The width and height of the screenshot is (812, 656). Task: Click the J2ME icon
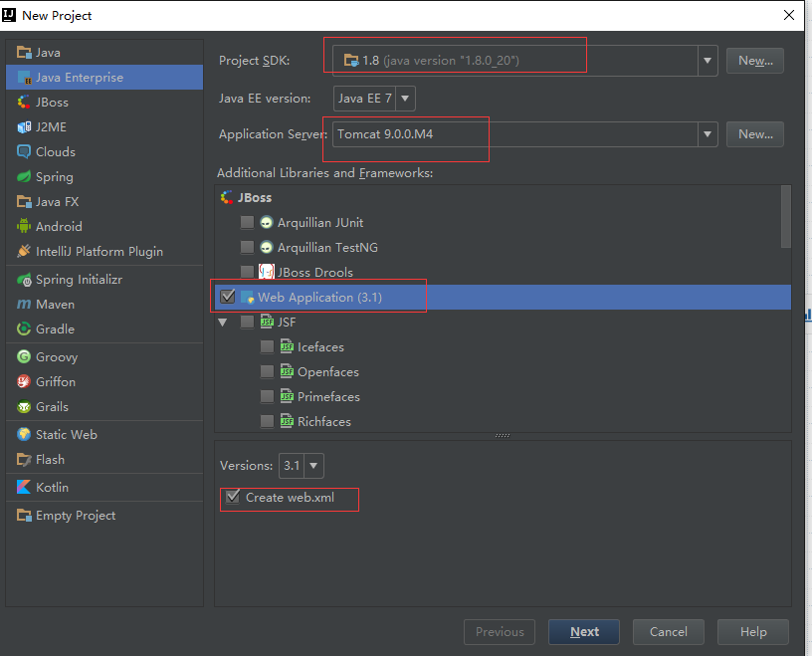(24, 127)
